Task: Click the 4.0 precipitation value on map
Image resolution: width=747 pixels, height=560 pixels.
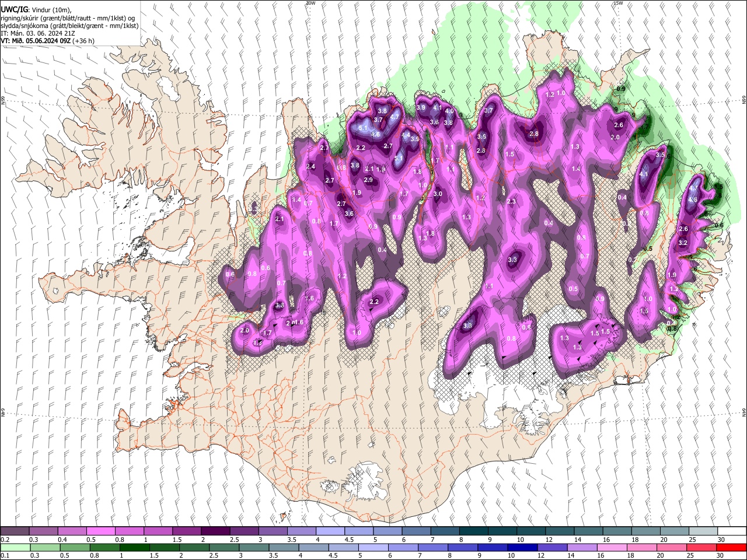Action: point(449,111)
